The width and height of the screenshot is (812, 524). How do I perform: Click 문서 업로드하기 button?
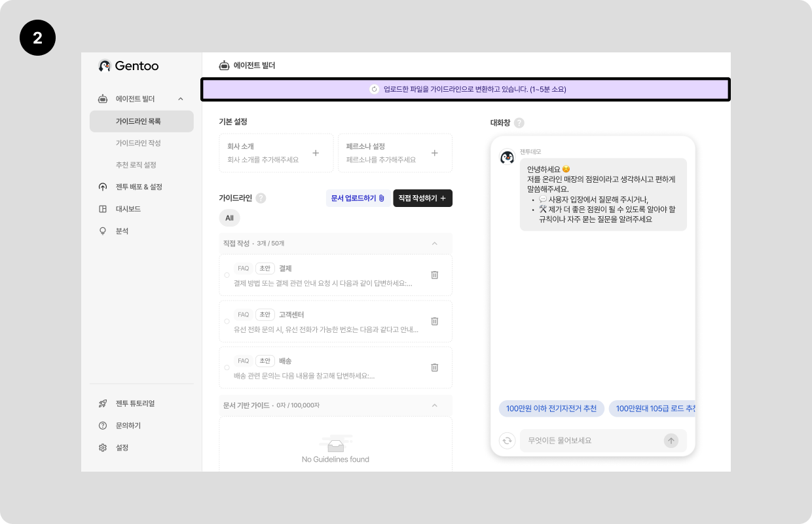[x=358, y=198]
